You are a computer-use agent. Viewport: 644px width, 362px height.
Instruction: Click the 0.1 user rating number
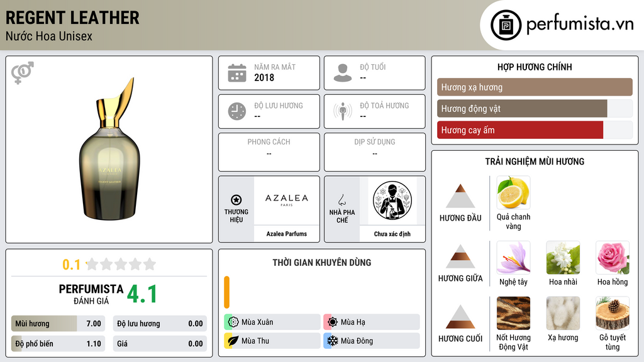tap(71, 265)
